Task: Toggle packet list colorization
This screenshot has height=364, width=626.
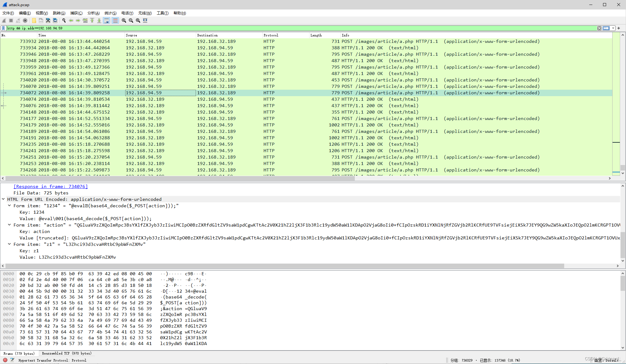Action: click(115, 21)
